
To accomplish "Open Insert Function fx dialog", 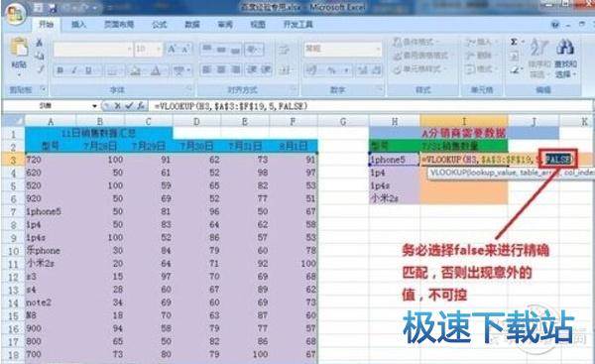I will pyautogui.click(x=141, y=106).
